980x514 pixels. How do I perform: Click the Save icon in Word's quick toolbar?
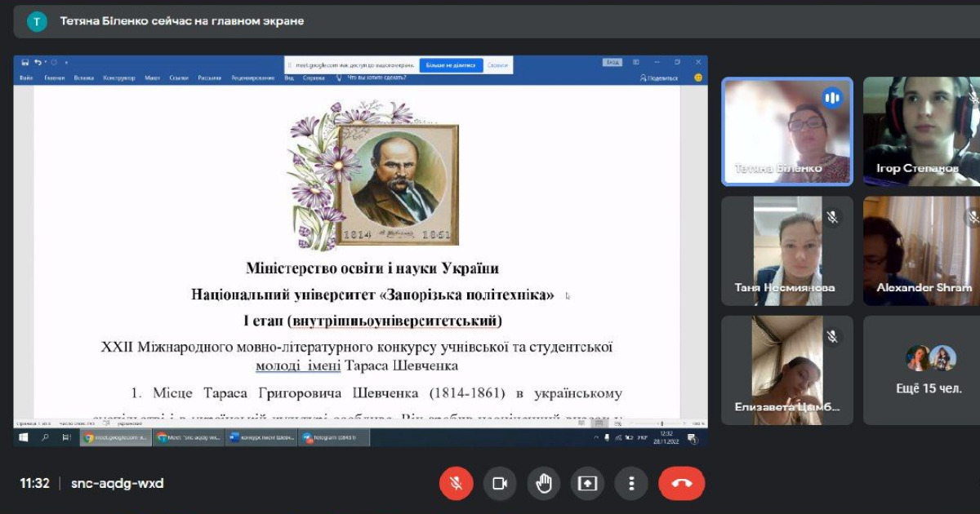coord(25,62)
